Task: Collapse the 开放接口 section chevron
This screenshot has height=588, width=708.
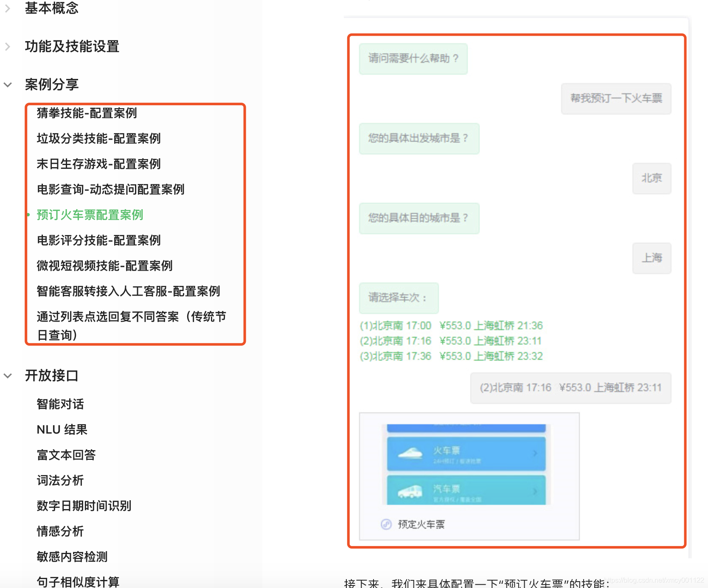Action: tap(8, 375)
